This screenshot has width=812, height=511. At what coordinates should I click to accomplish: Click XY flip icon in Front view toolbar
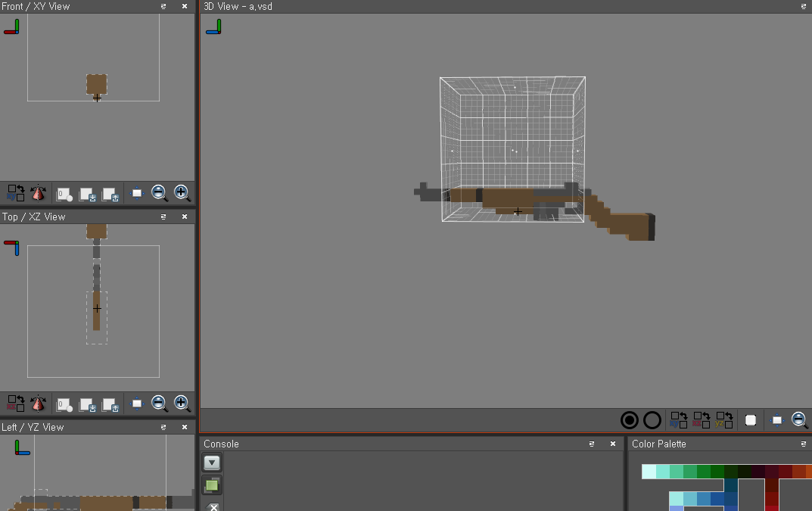coord(16,192)
